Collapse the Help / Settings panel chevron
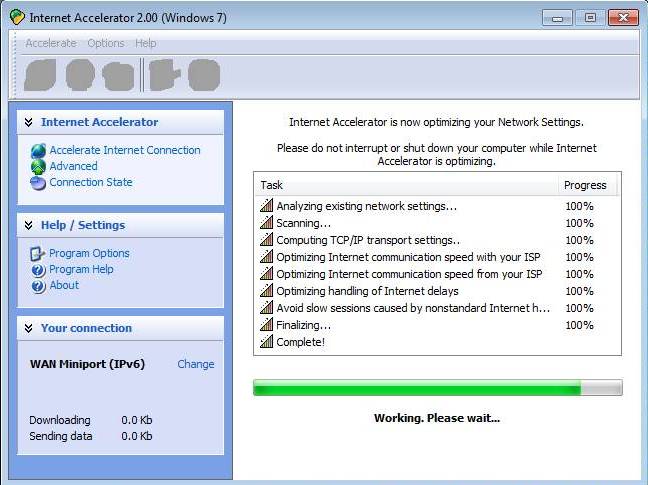648x485 pixels. (x=29, y=225)
